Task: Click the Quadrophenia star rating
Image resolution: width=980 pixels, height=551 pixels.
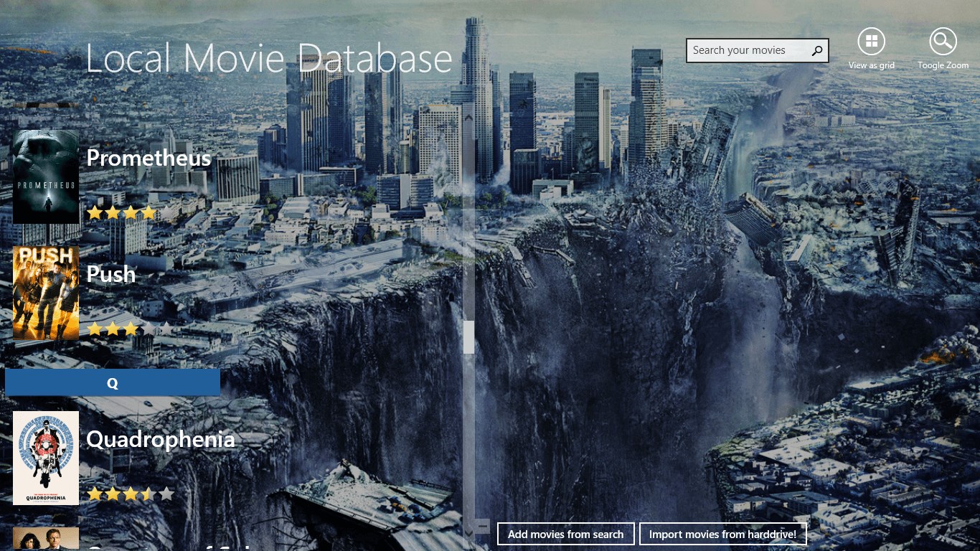Action: click(x=130, y=494)
